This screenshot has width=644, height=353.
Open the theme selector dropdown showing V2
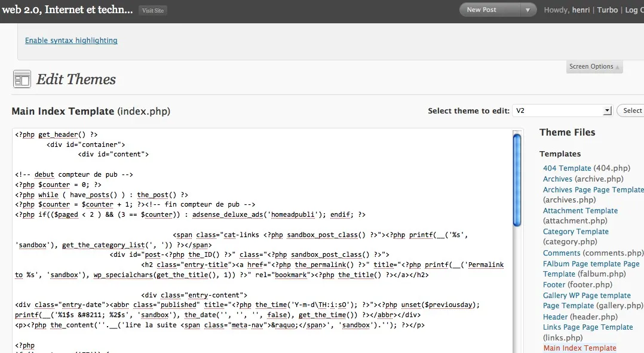pos(562,110)
